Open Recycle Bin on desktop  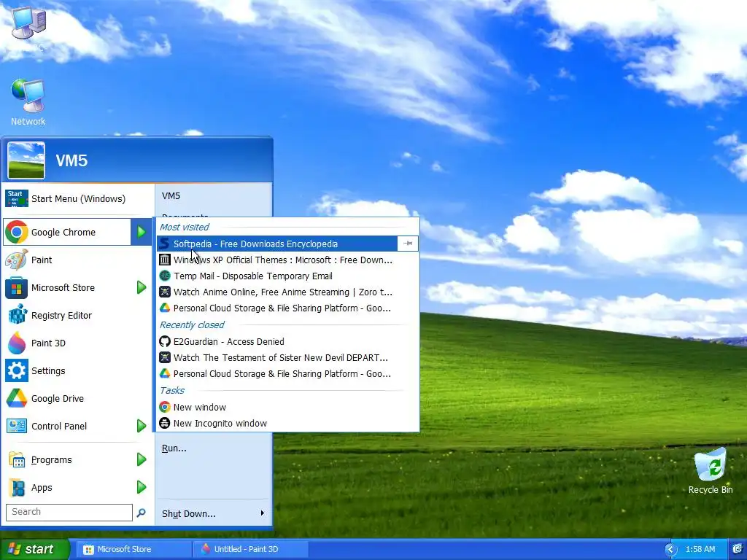tap(711, 471)
